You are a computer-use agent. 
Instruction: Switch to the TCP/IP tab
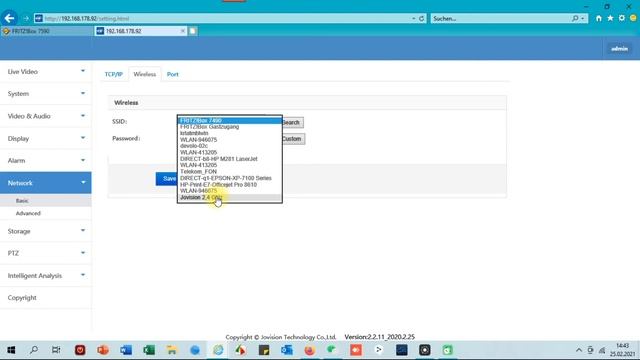[113, 74]
